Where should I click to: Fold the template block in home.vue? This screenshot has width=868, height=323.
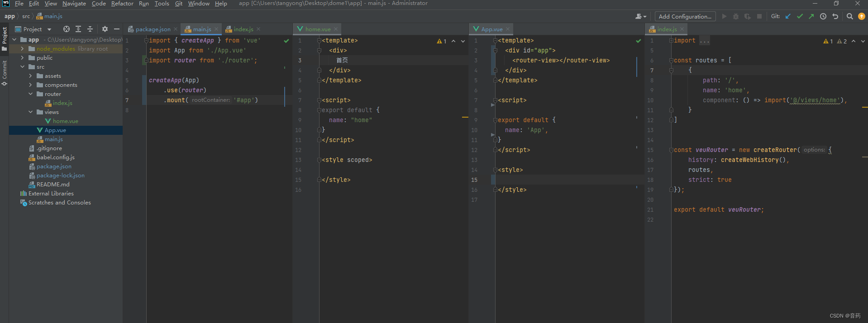319,41
